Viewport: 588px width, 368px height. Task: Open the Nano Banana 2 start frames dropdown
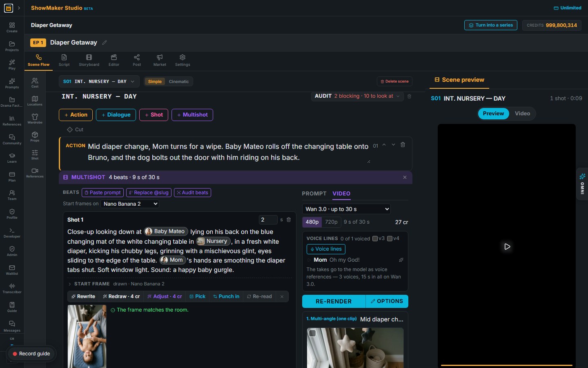click(x=130, y=204)
